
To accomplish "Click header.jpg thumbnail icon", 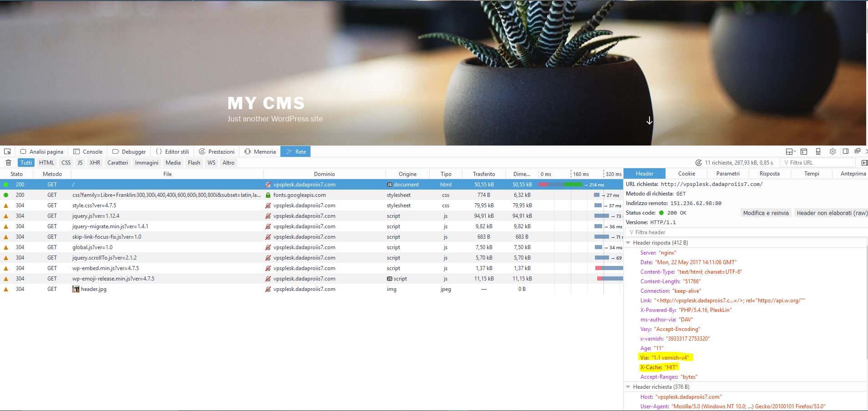I will coord(76,289).
